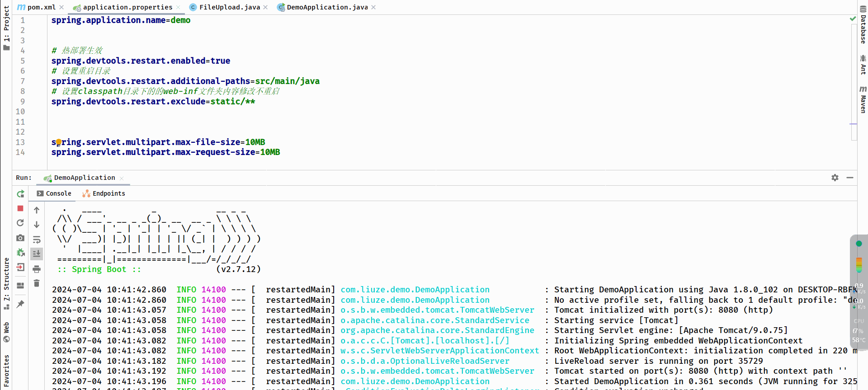
Task: Open org.apache.catalina.core.StandardEngine console link
Action: pos(437,330)
